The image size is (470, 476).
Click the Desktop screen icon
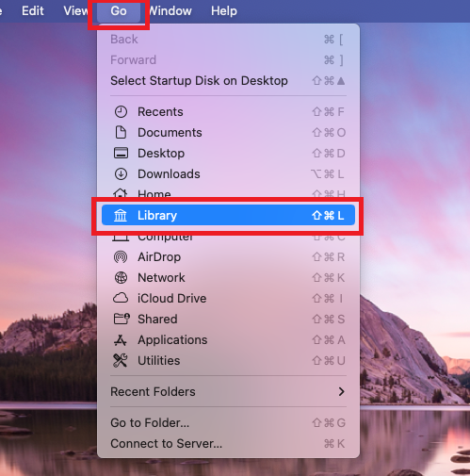coord(121,154)
